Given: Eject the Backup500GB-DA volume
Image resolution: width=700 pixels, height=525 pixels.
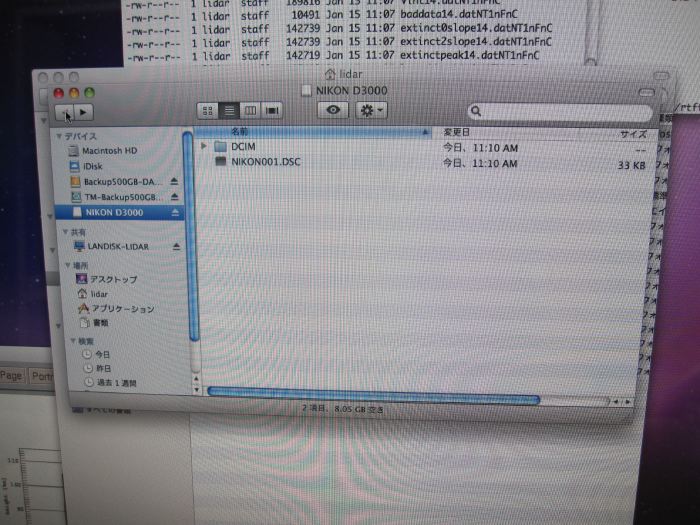Looking at the screenshot, I should (174, 181).
